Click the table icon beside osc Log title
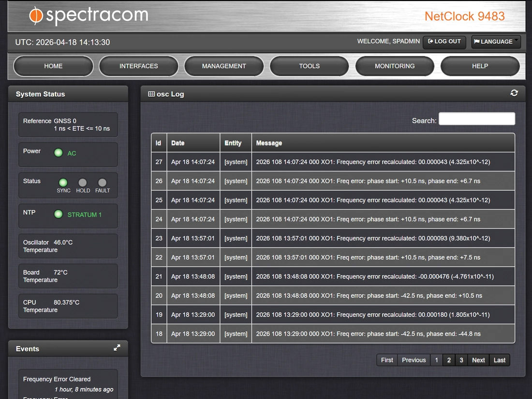This screenshot has height=399, width=532. (151, 94)
